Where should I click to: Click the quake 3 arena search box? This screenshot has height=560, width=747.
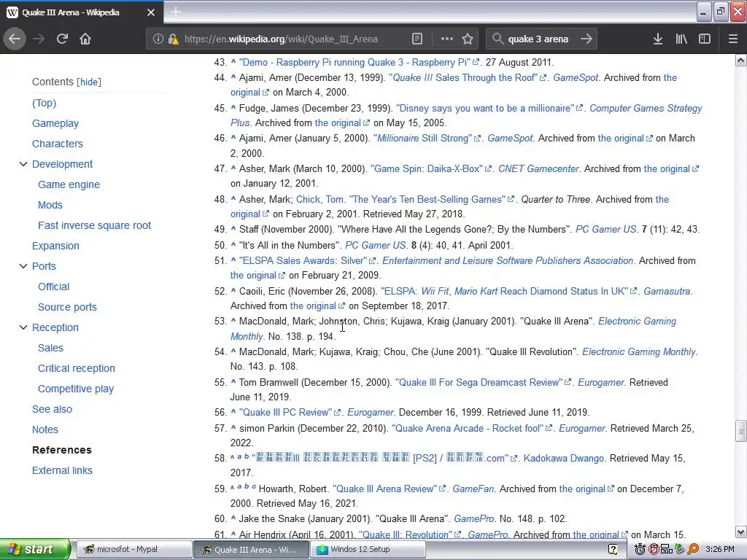[542, 39]
